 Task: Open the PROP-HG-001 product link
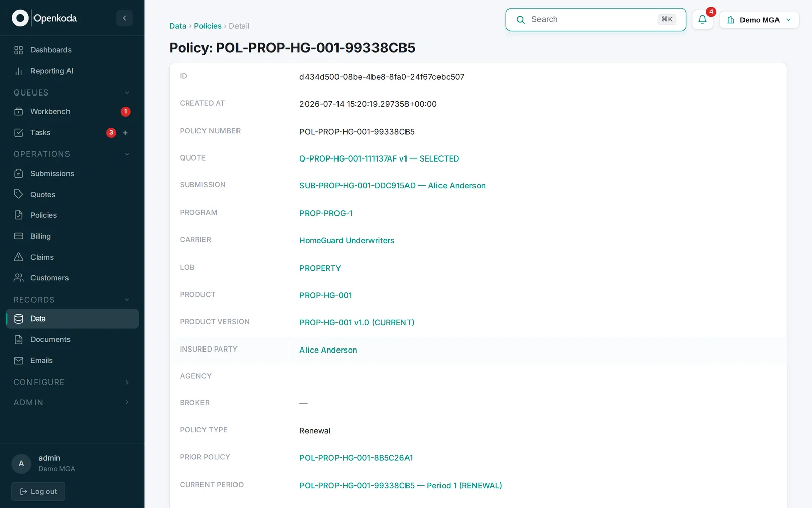click(x=325, y=296)
